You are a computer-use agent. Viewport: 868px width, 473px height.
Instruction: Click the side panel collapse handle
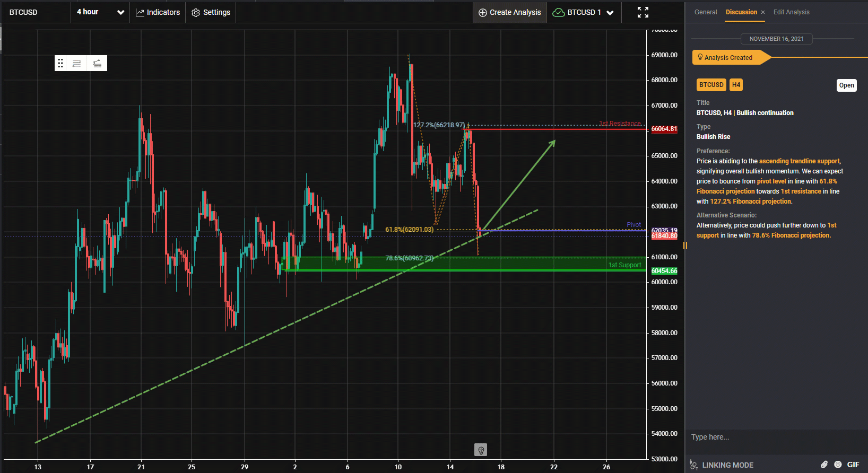point(685,246)
